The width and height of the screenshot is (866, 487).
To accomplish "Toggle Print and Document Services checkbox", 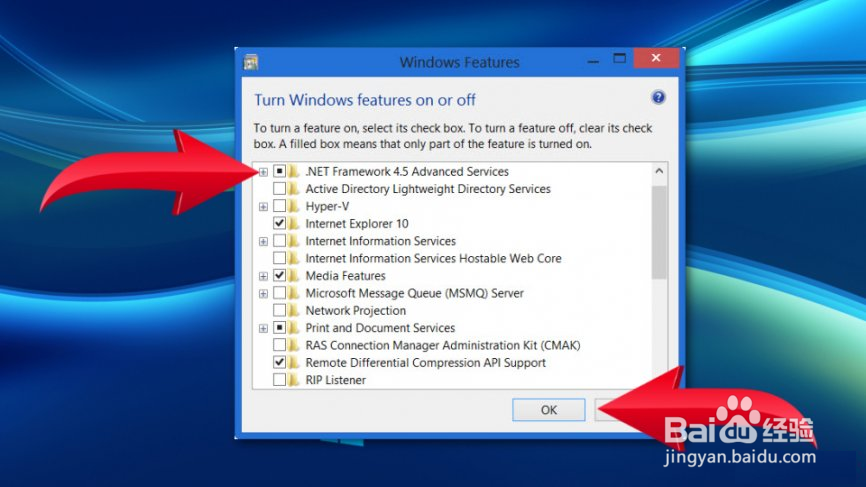I will pos(279,327).
